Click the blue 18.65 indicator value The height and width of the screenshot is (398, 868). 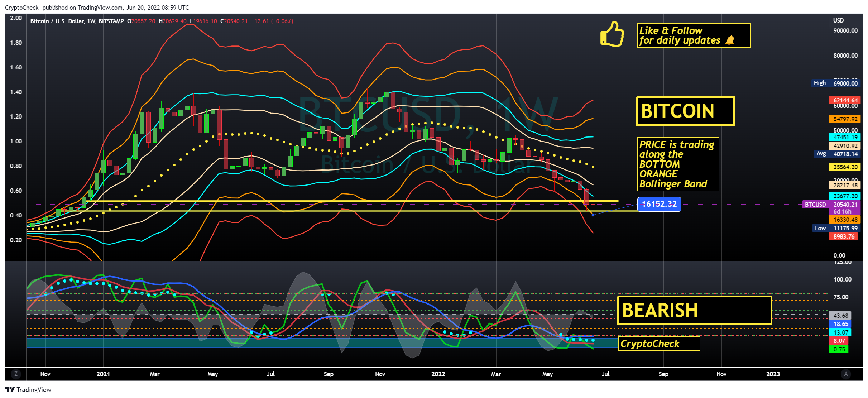(840, 324)
